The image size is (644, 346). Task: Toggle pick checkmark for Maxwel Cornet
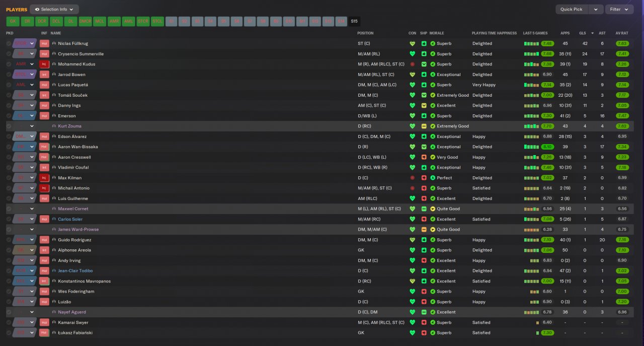[x=9, y=209]
